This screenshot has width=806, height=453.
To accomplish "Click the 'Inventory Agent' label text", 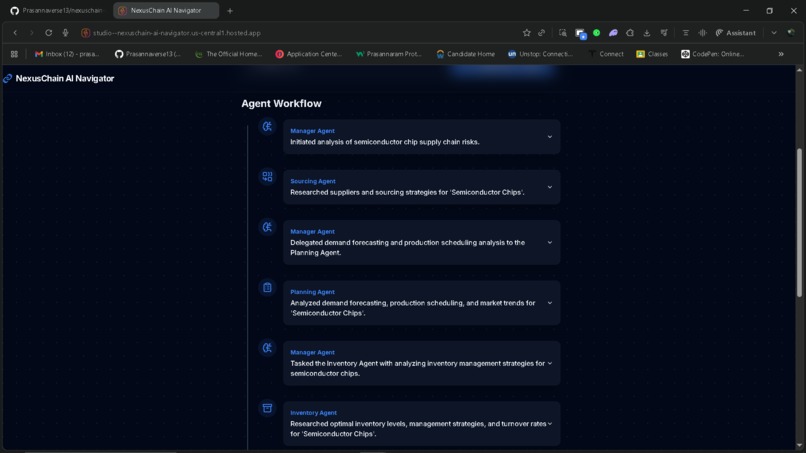I will tap(314, 413).
